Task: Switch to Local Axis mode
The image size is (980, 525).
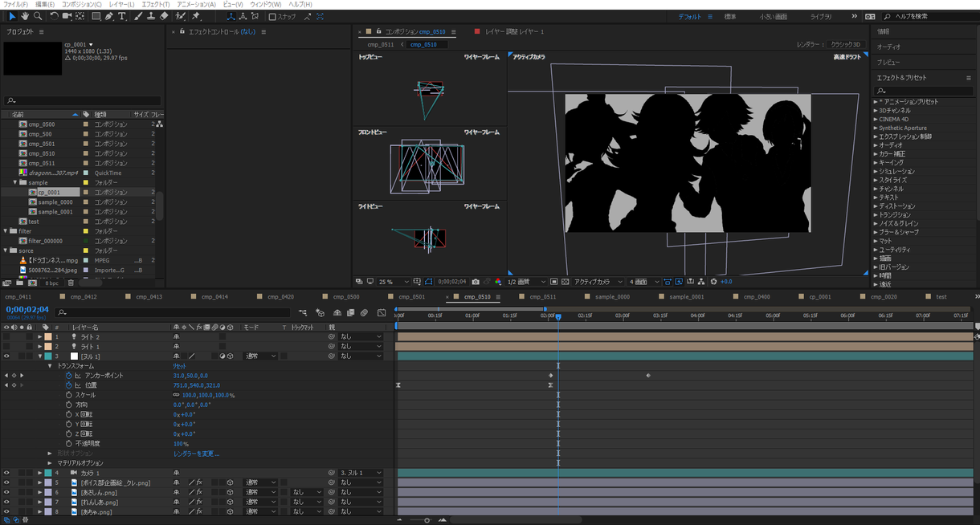Action: pos(231,16)
